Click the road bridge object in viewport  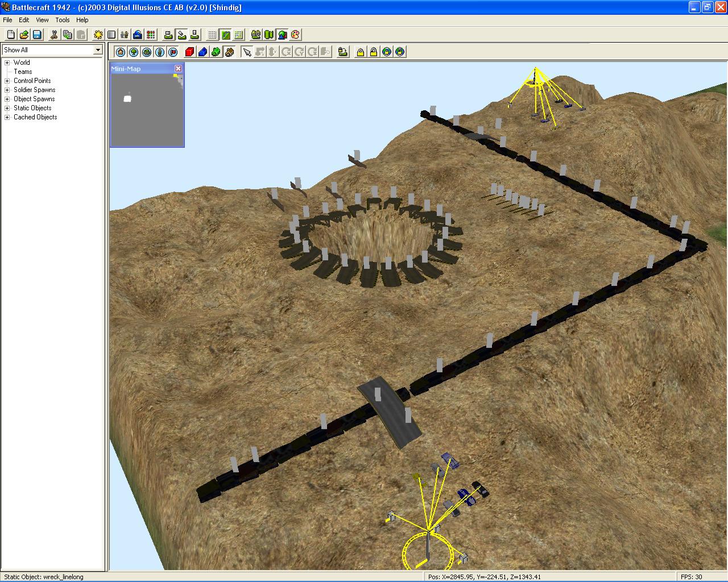pyautogui.click(x=390, y=411)
